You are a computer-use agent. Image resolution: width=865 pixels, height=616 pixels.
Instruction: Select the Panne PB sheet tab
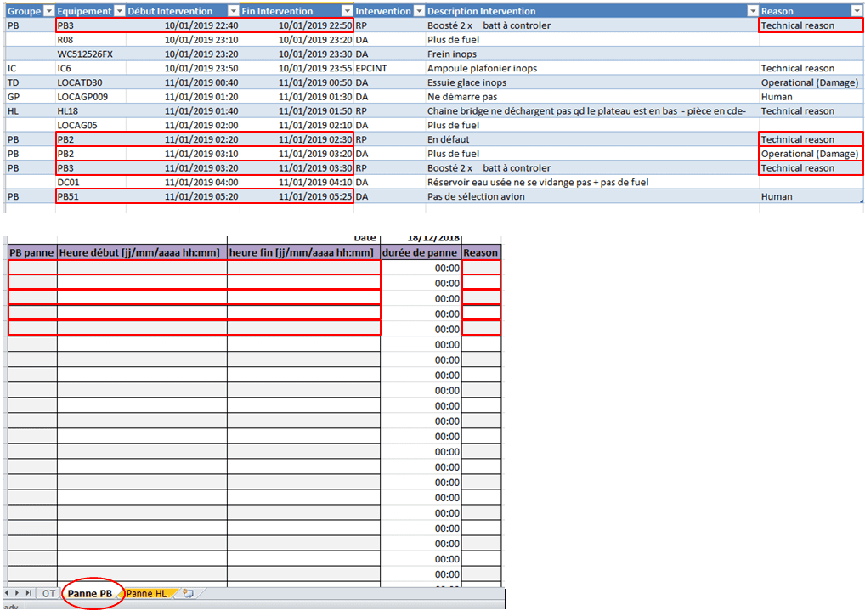pyautogui.click(x=90, y=593)
